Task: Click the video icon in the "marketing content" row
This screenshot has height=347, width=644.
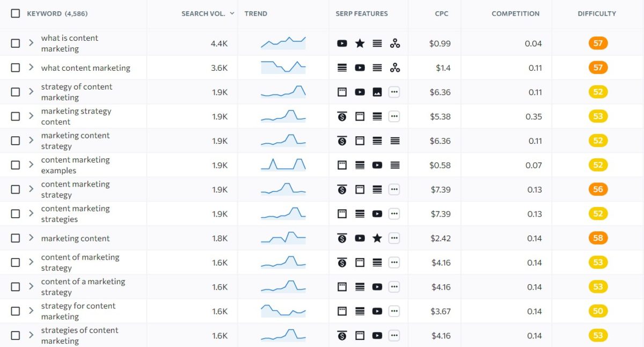Action: point(360,238)
